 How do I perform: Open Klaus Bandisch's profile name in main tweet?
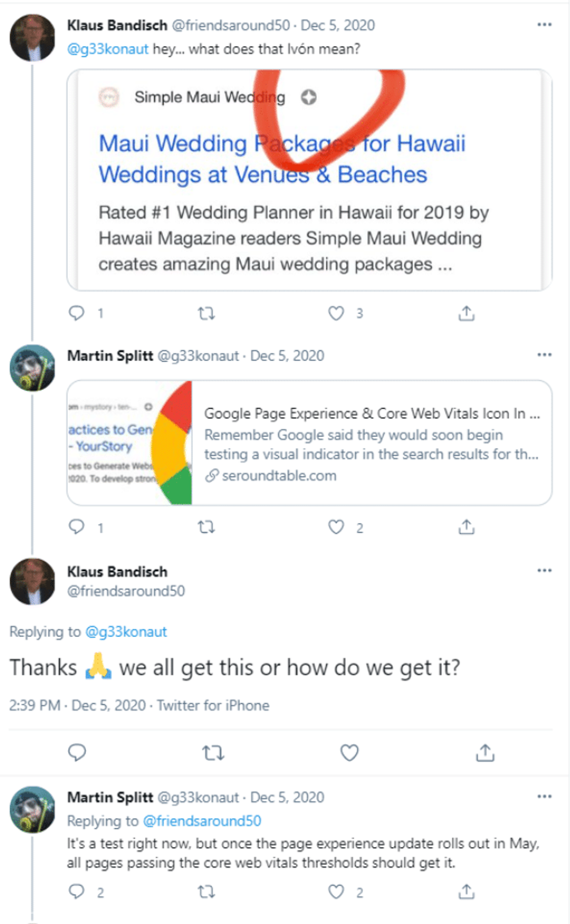pyautogui.click(x=117, y=572)
